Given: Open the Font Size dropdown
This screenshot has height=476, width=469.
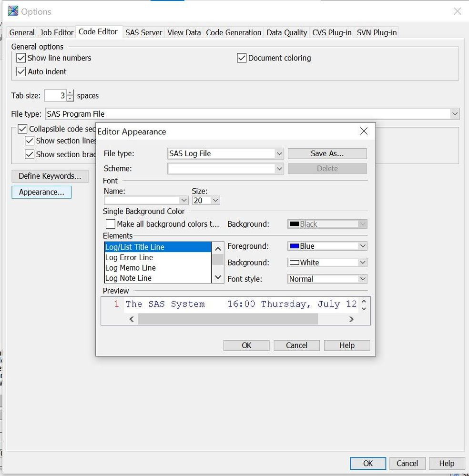Looking at the screenshot, I should pyautogui.click(x=215, y=200).
